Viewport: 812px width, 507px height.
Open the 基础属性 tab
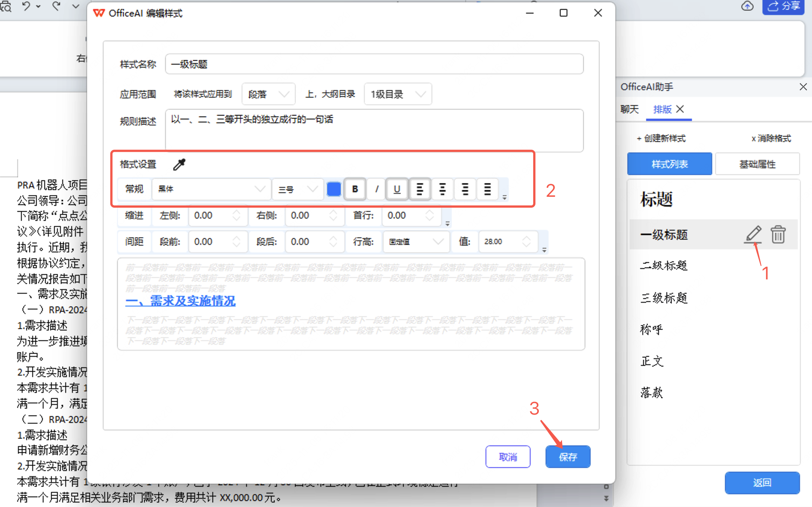757,164
